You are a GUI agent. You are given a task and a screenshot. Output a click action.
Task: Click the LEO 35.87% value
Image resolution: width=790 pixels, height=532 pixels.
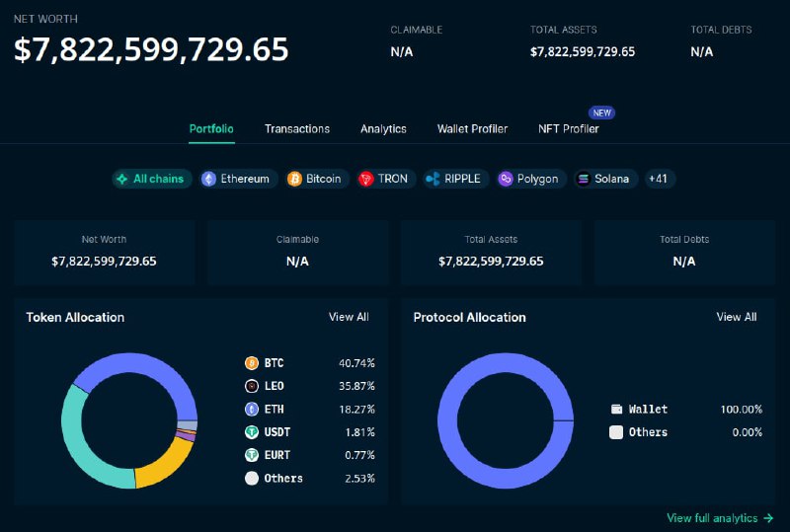point(356,386)
